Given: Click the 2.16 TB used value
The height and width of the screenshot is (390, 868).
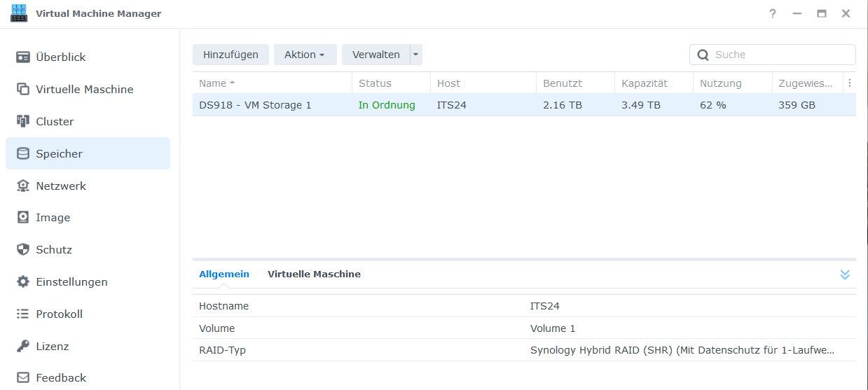Looking at the screenshot, I should click(x=563, y=105).
